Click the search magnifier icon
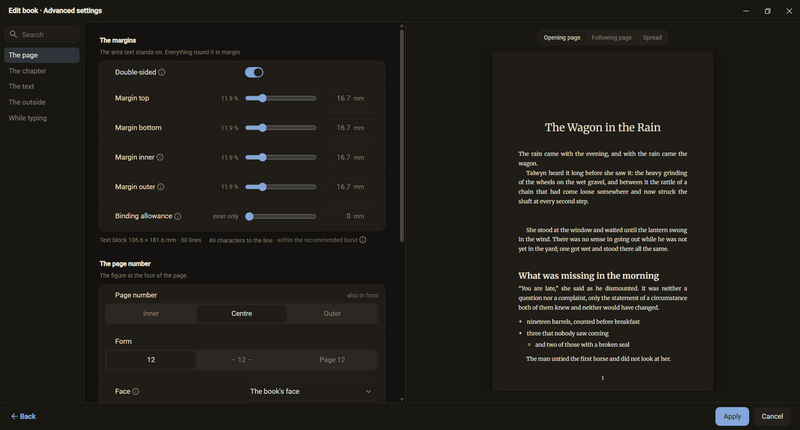 (13, 34)
